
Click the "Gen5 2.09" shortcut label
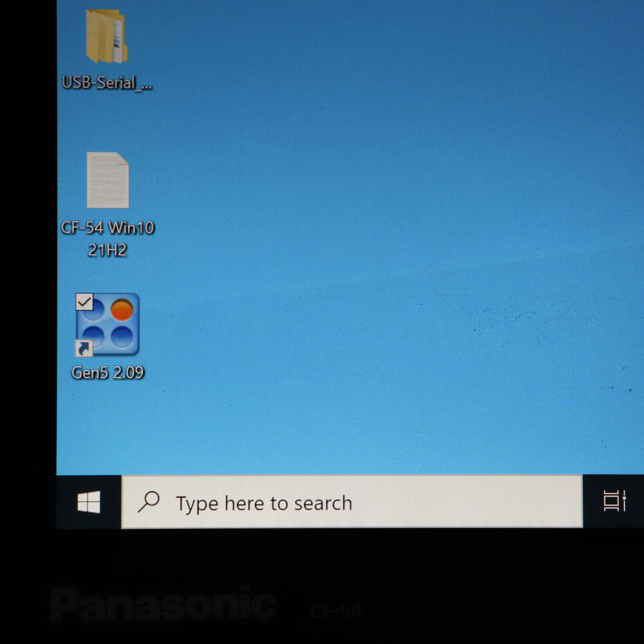(108, 372)
